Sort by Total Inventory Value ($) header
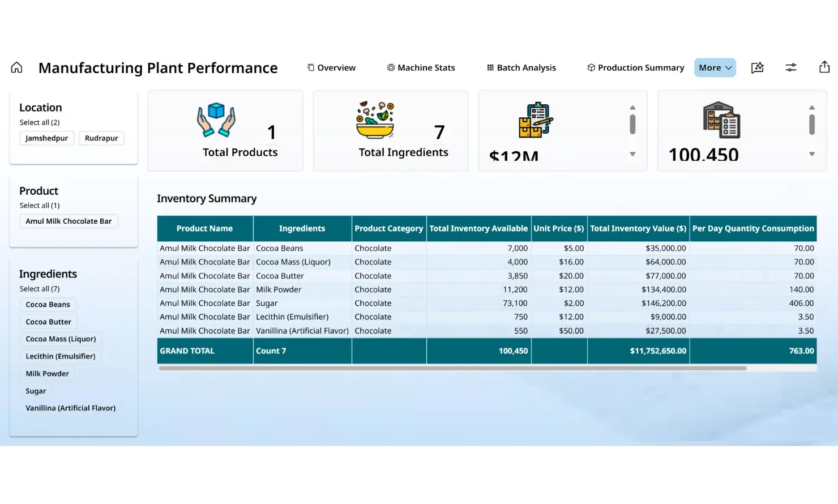This screenshot has width=838, height=504. [x=638, y=229]
